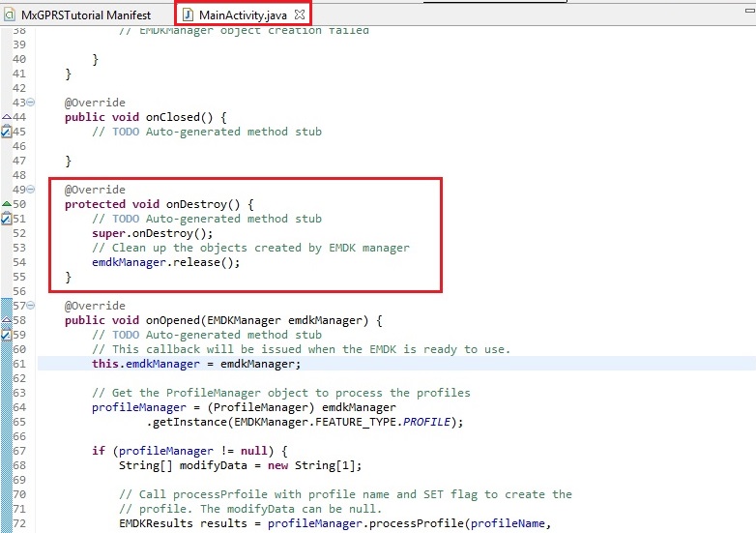Click the Java file icon on MainActivity.java tab
756x533 pixels.
[188, 15]
